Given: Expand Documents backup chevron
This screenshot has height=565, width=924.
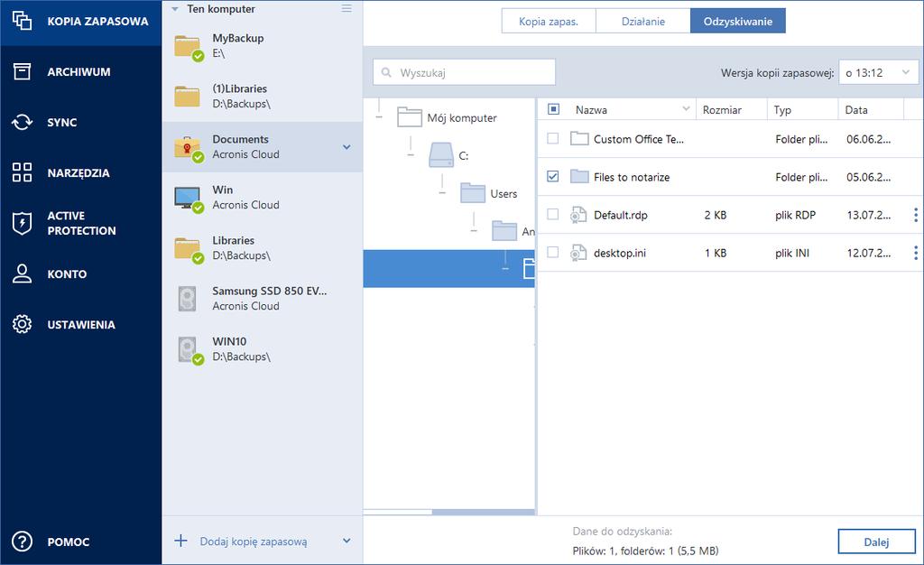Looking at the screenshot, I should pos(346,147).
